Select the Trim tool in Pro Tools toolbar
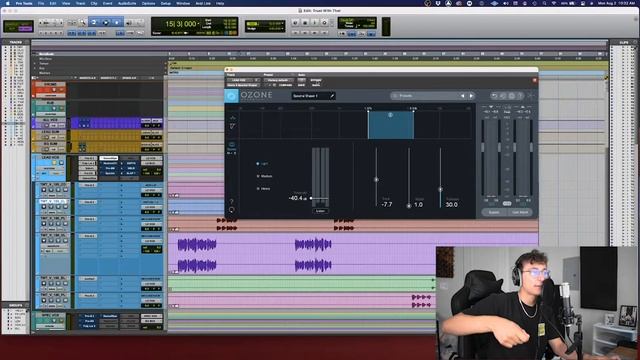Image resolution: width=640 pixels, height=360 pixels. pyautogui.click(x=94, y=22)
